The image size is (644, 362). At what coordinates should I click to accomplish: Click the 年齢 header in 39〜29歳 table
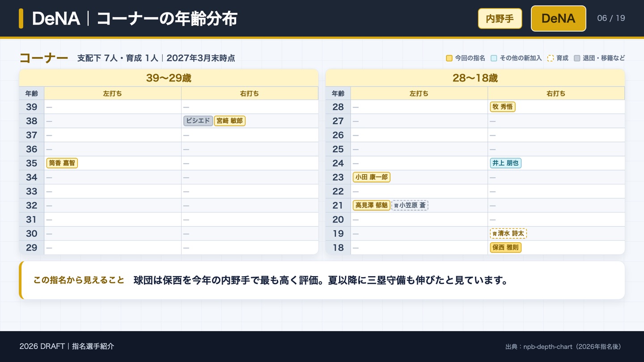[32, 93]
